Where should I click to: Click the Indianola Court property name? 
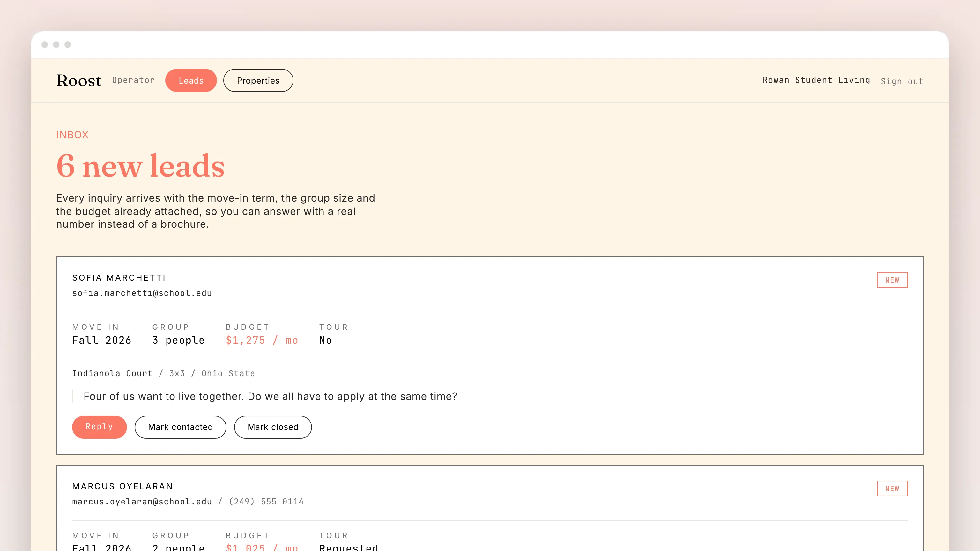pos(112,373)
